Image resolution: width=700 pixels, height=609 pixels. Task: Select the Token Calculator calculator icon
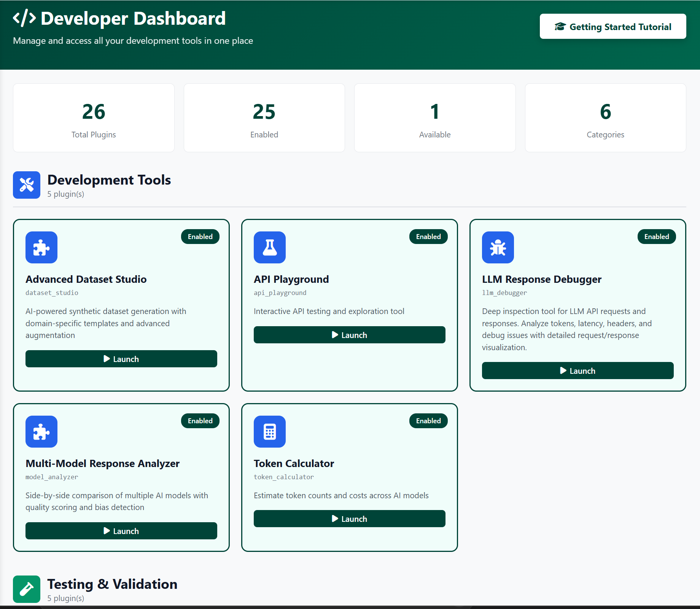[x=269, y=432]
